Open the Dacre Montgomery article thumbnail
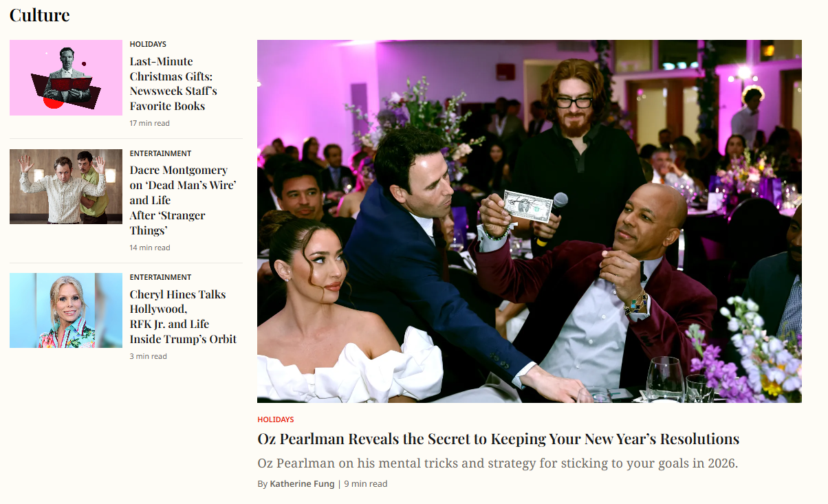Image resolution: width=828 pixels, height=504 pixels. (x=66, y=186)
